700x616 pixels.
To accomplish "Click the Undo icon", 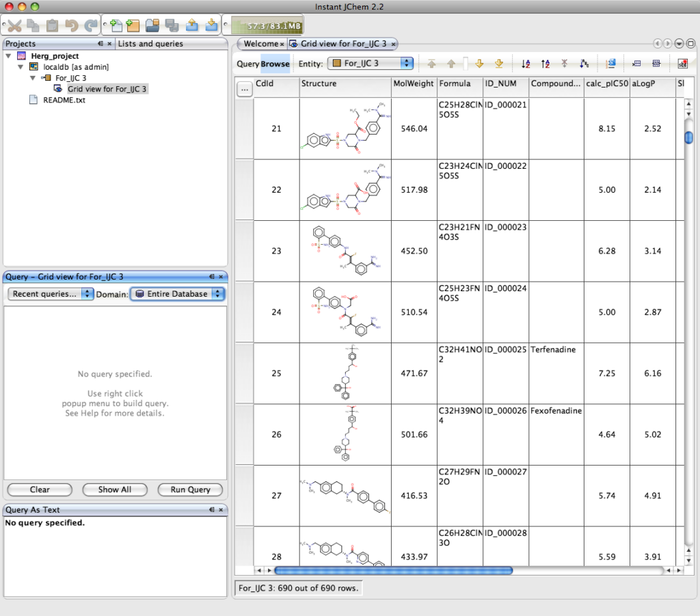I will pyautogui.click(x=70, y=25).
